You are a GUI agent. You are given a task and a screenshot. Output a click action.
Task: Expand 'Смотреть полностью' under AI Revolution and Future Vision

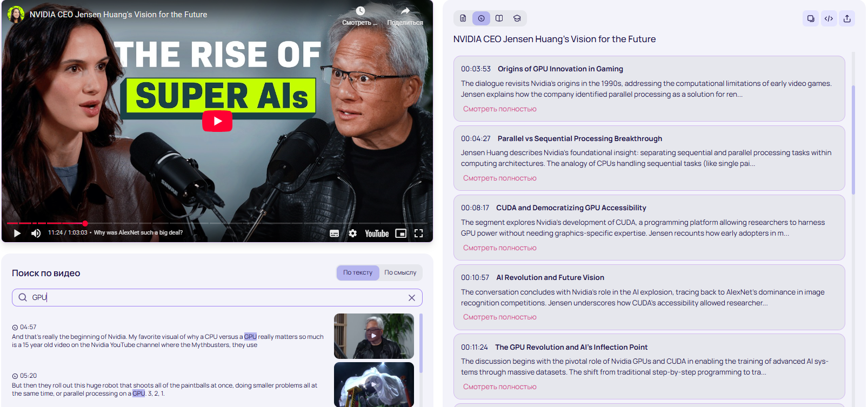coord(500,317)
